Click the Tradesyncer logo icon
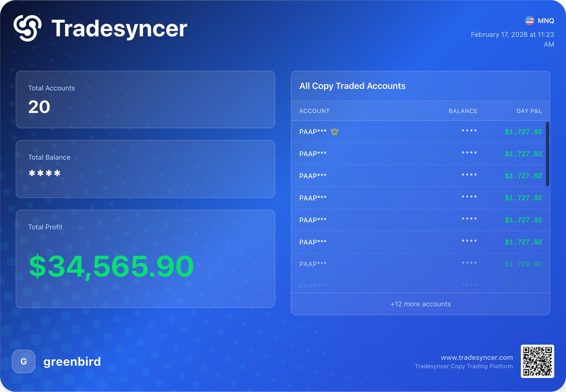The width and height of the screenshot is (566, 392). [28, 28]
